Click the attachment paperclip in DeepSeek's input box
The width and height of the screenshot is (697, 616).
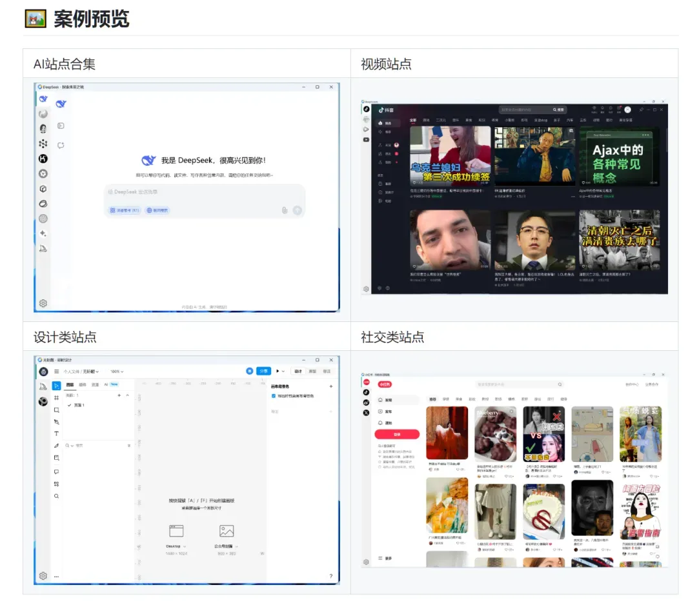click(x=285, y=210)
